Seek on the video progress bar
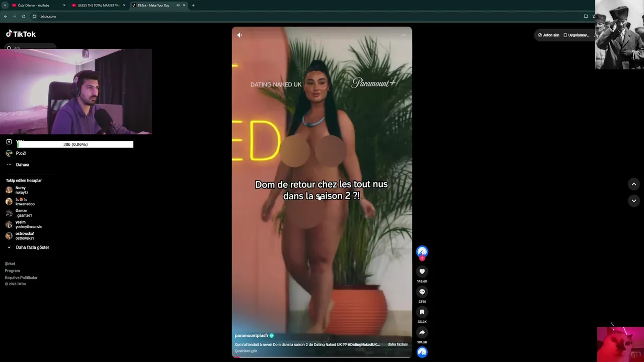This screenshot has width=644, height=362. [322, 357]
